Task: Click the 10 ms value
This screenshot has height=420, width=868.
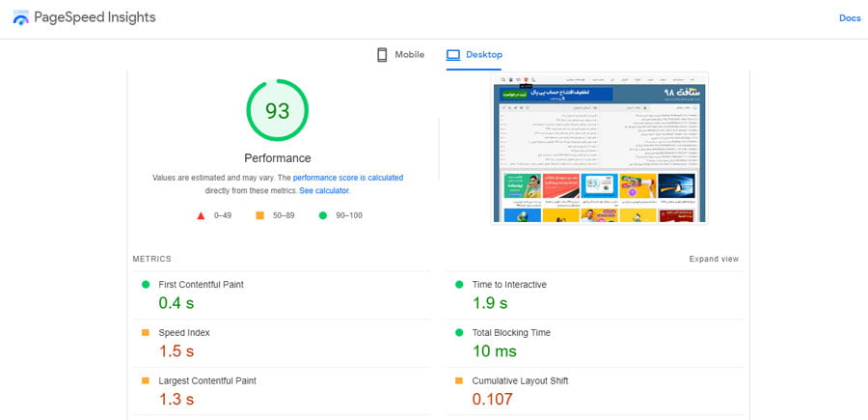Action: [495, 351]
